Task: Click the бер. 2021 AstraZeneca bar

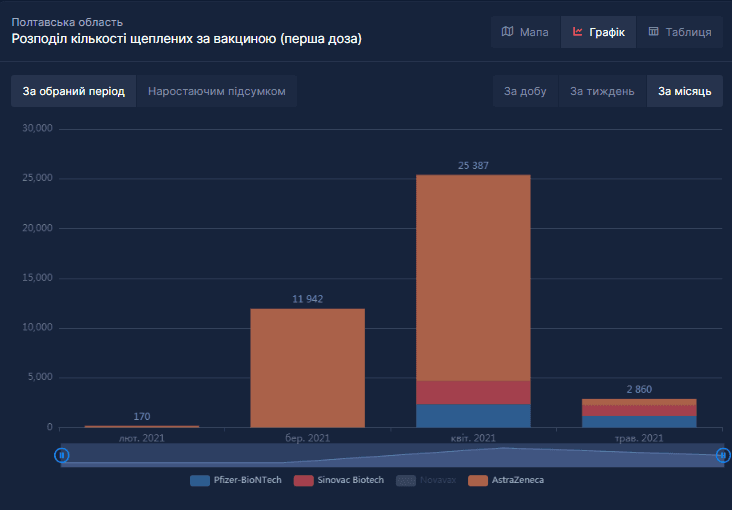Action: click(308, 368)
